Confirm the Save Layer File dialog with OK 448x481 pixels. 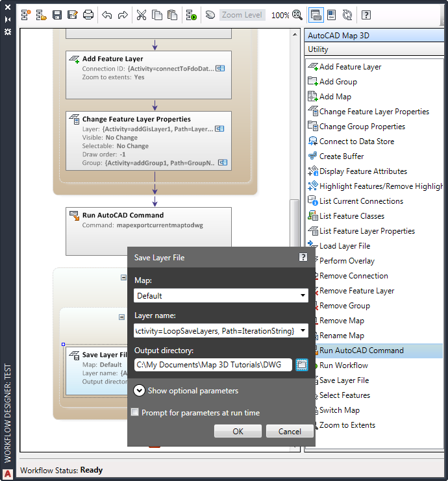tap(238, 431)
